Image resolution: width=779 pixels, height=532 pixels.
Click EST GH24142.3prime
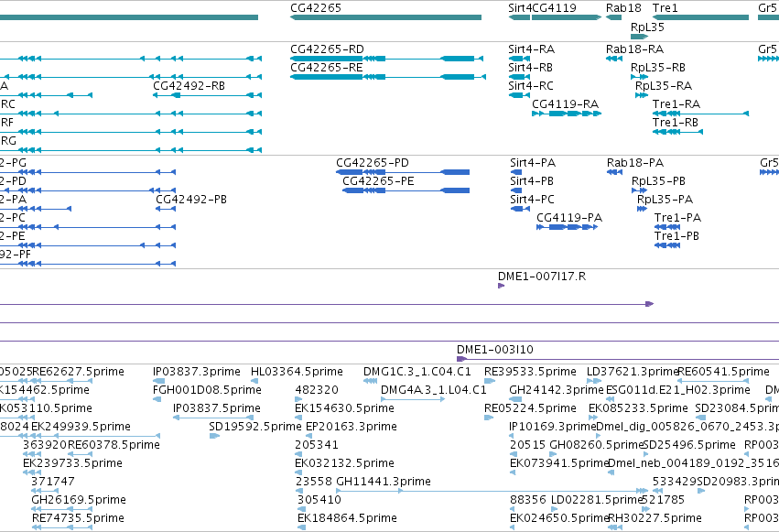pyautogui.click(x=557, y=390)
